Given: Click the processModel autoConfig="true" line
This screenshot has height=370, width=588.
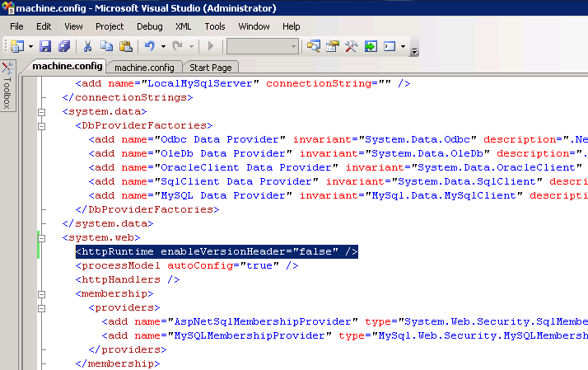Looking at the screenshot, I should click(x=187, y=265).
